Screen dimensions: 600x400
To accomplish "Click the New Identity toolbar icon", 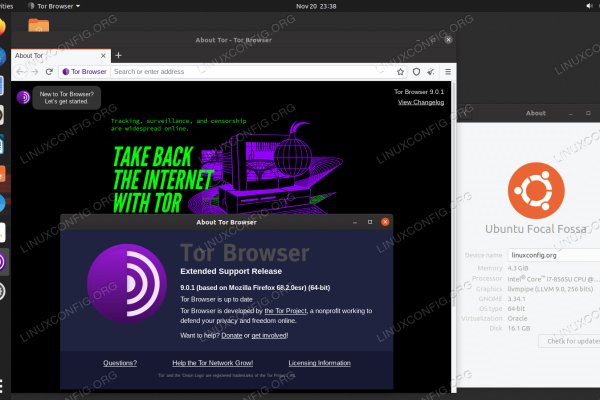I will pos(432,72).
